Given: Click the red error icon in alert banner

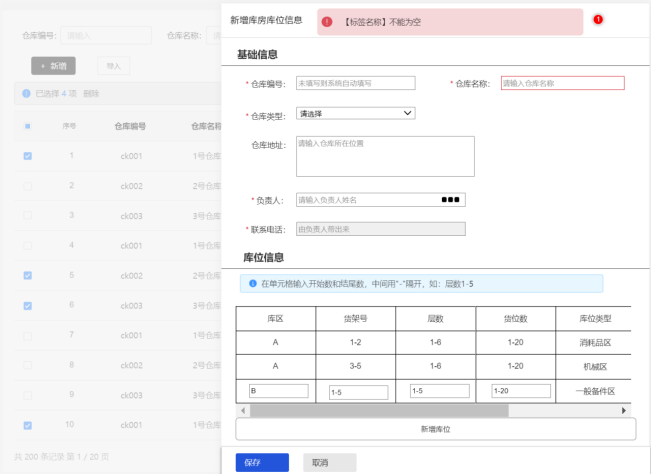Looking at the screenshot, I should coord(327,22).
